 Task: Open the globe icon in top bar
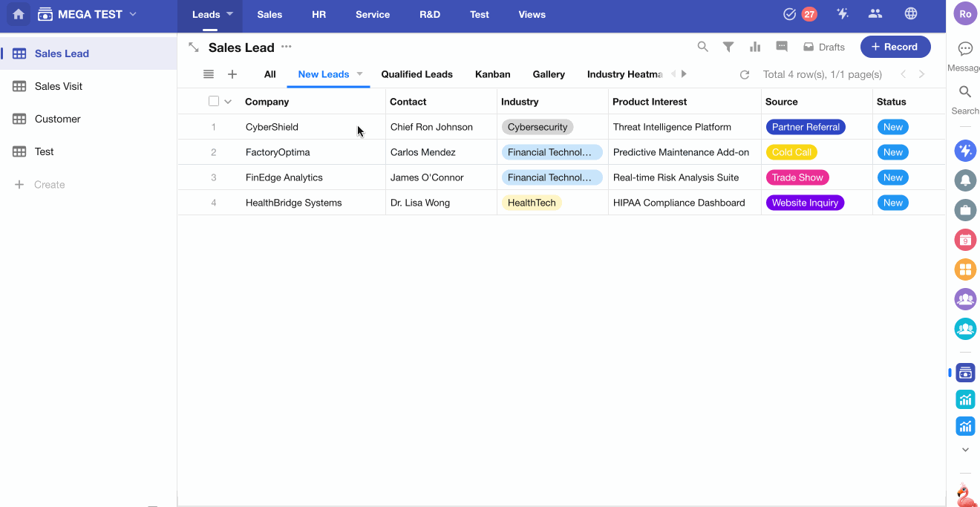[910, 14]
